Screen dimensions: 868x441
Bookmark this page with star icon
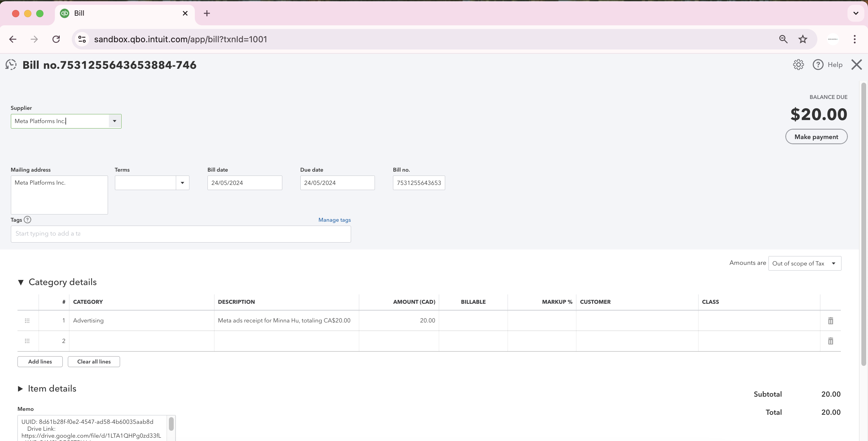tap(803, 40)
